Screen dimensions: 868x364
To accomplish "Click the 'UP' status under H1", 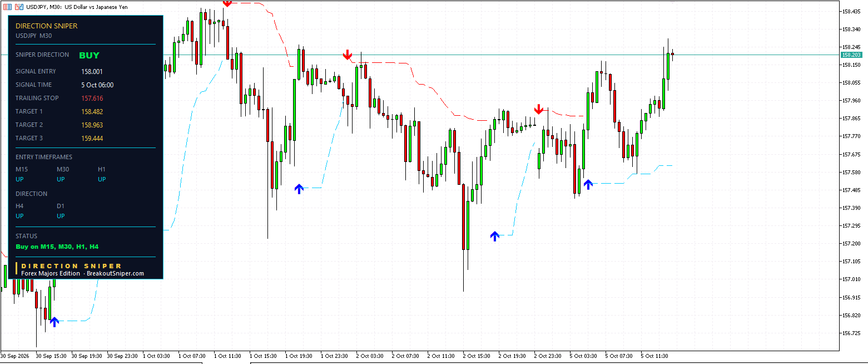I will pos(102,179).
